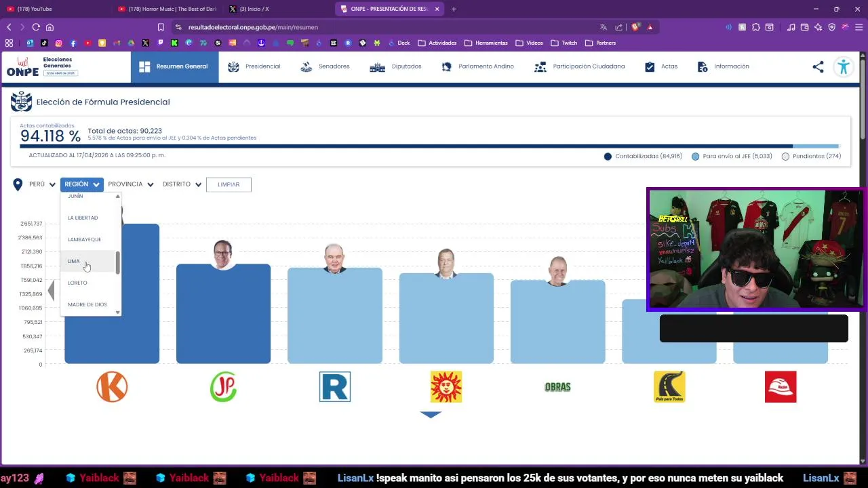Click the OBRAS party logo
Viewport: 868px width, 488px height.
click(x=557, y=387)
